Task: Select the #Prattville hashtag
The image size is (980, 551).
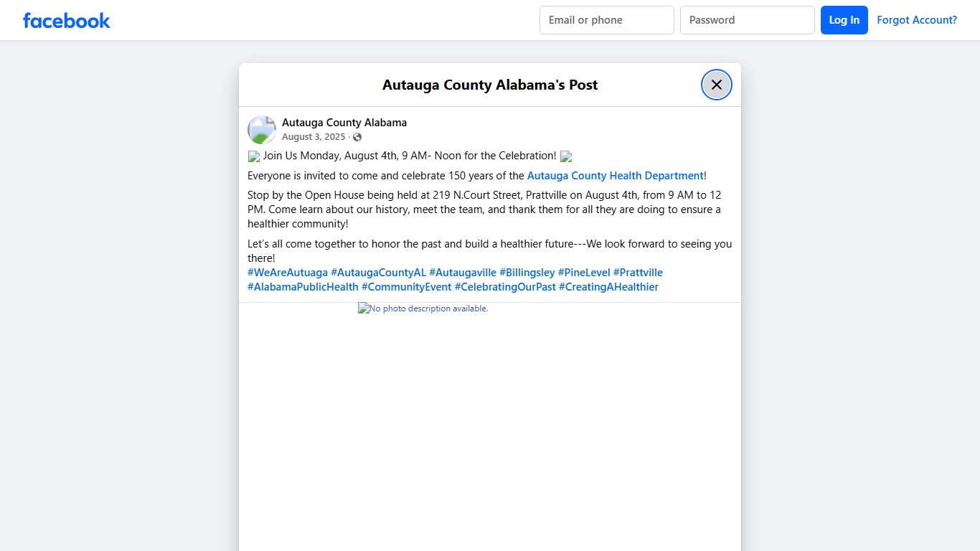Action: click(638, 273)
